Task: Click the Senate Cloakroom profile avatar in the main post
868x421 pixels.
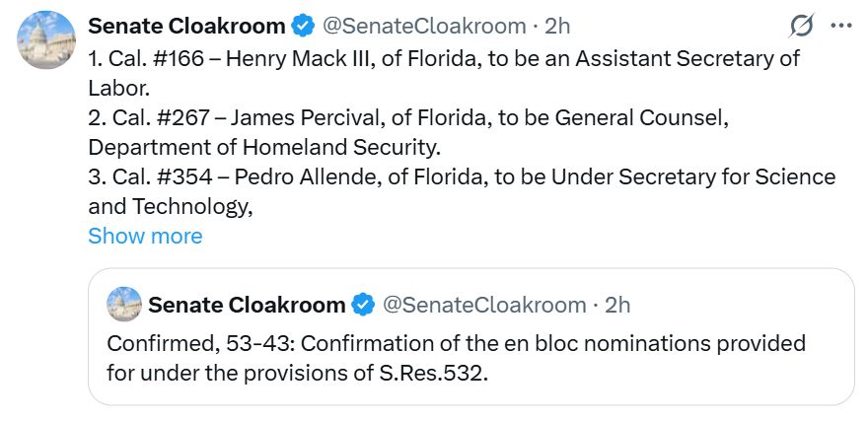Action: 46,40
